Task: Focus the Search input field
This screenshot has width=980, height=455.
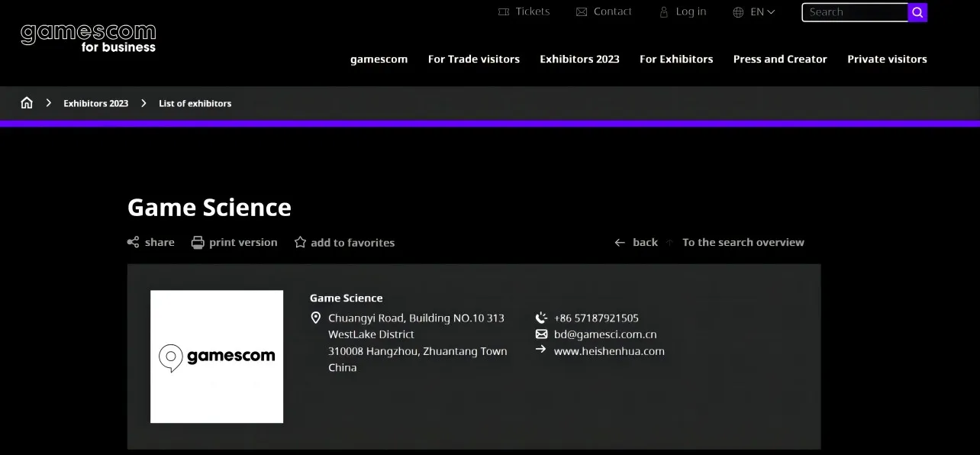Action: point(855,12)
